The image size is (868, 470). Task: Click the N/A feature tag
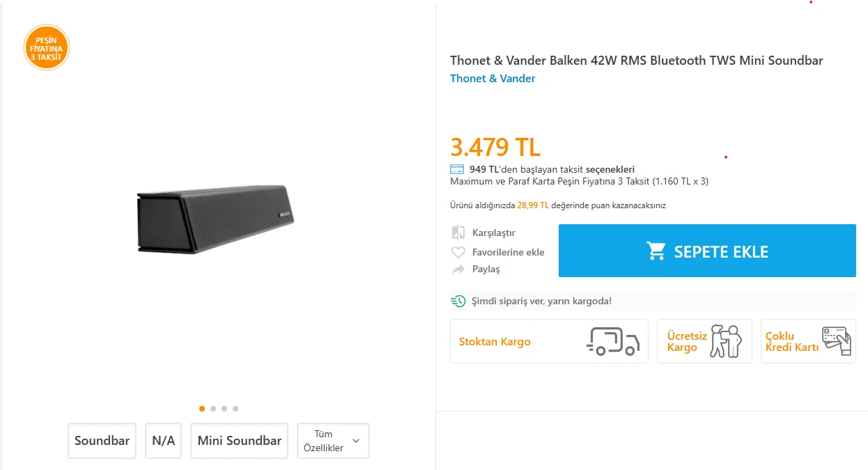tap(164, 441)
